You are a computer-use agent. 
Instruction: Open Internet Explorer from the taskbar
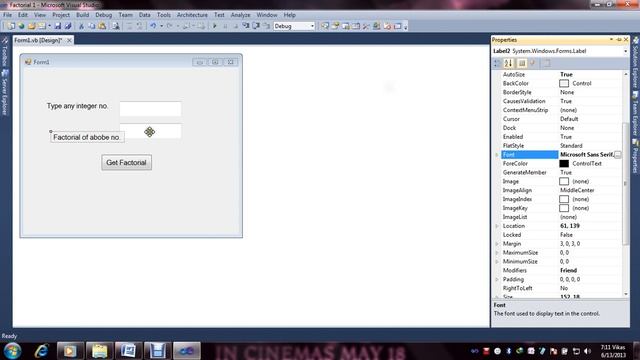(41, 351)
